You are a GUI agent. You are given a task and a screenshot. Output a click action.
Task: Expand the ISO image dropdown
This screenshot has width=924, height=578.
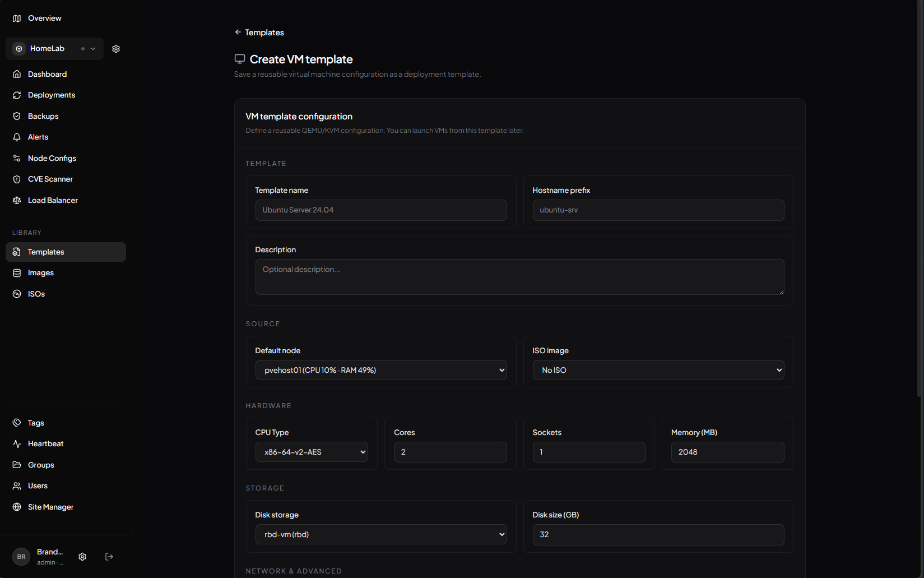(658, 370)
